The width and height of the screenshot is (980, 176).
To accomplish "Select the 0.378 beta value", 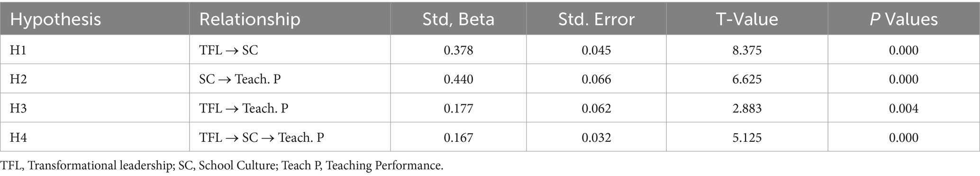I will (458, 50).
